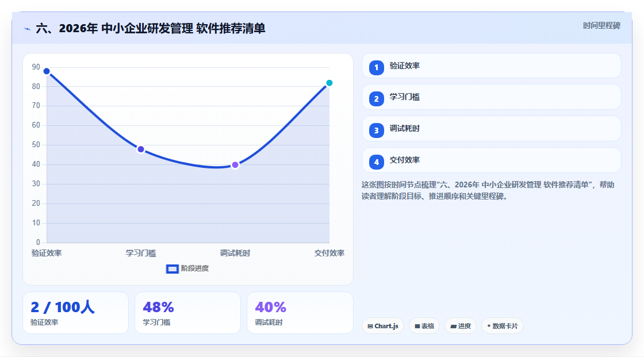Image resolution: width=644 pixels, height=357 pixels.
Task: Toggle the 阶段进度 legend color box
Action: coord(172,269)
